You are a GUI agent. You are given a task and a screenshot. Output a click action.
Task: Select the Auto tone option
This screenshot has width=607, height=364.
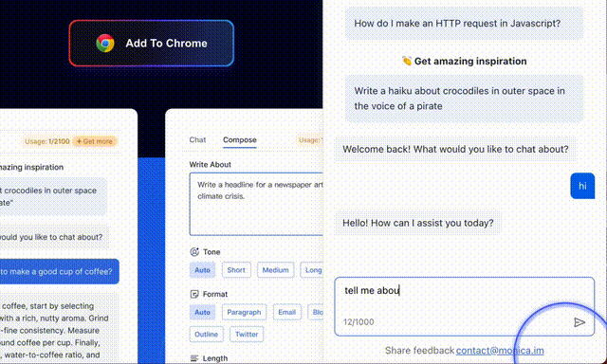[202, 270]
